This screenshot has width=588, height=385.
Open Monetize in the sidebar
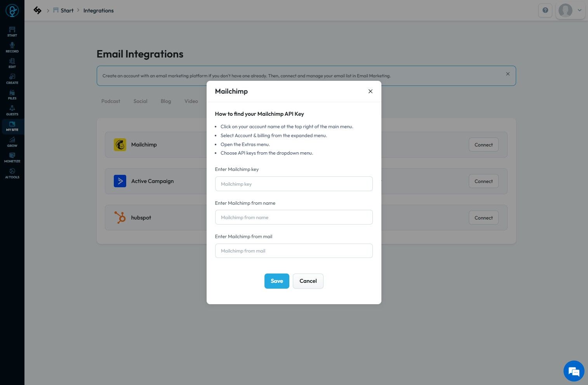(12, 157)
